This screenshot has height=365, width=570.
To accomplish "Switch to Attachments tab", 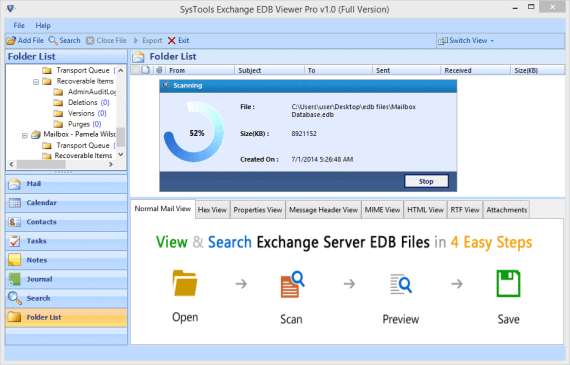I will pyautogui.click(x=506, y=210).
